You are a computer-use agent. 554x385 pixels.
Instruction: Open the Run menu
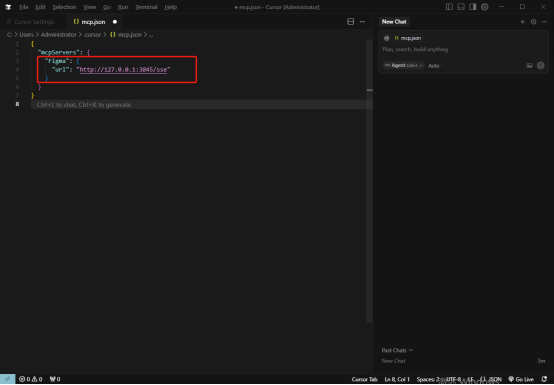coord(123,7)
